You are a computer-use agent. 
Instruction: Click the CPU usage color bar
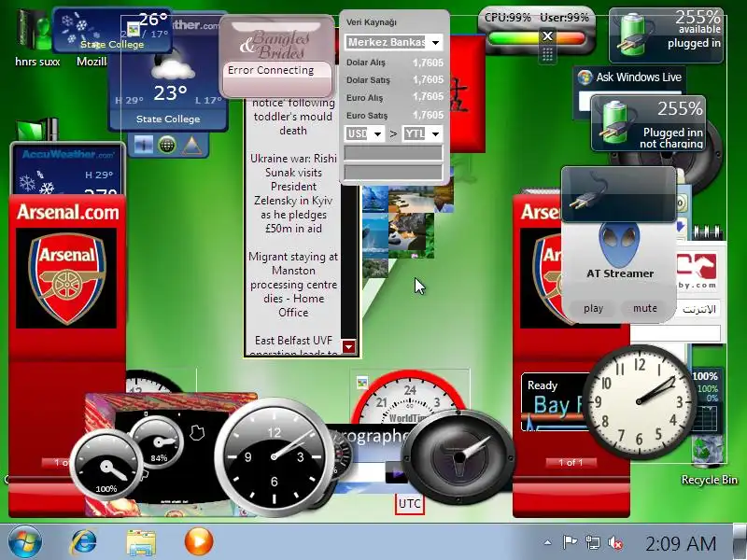[536, 38]
